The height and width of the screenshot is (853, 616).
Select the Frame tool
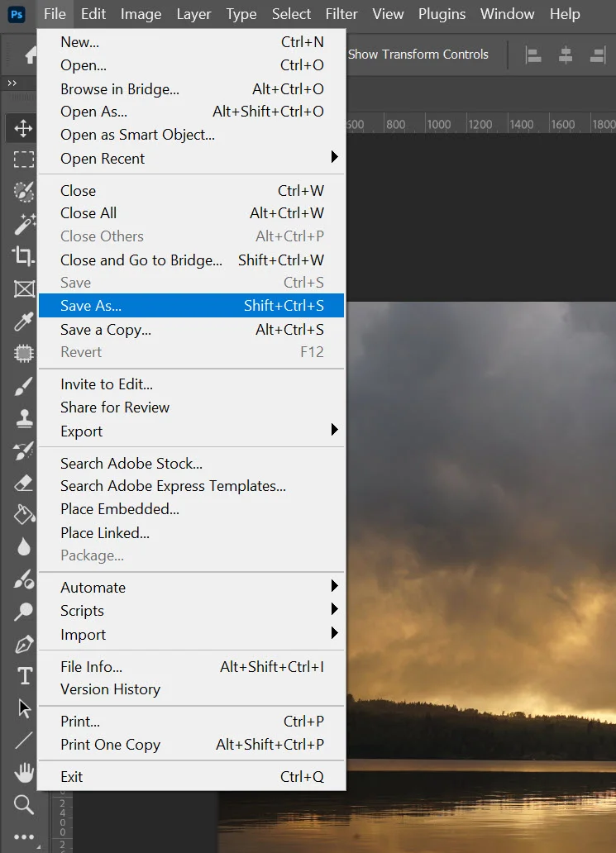[24, 288]
